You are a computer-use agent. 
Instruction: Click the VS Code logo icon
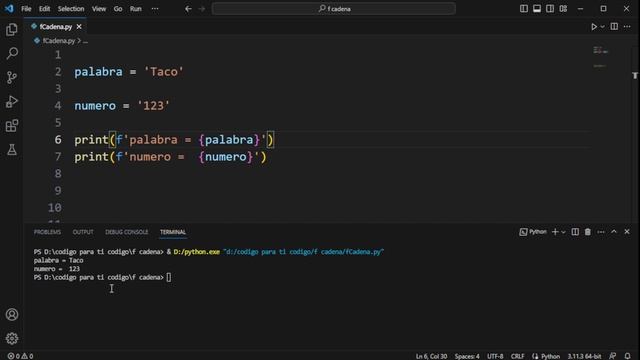tap(9, 9)
